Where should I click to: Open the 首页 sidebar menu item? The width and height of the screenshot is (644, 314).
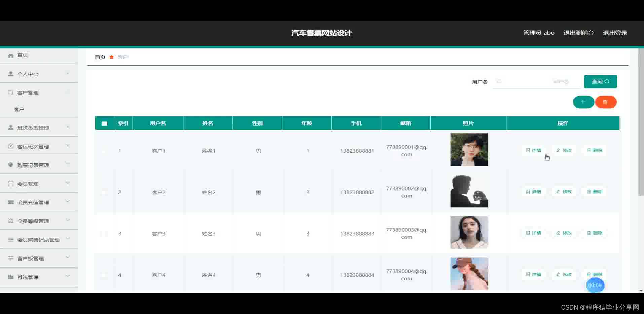[x=39, y=55]
